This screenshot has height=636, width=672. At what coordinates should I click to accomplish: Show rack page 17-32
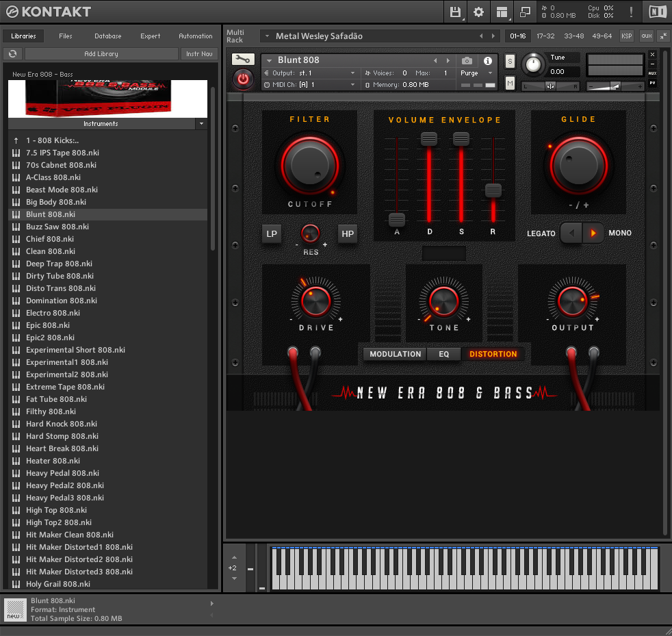pyautogui.click(x=545, y=36)
